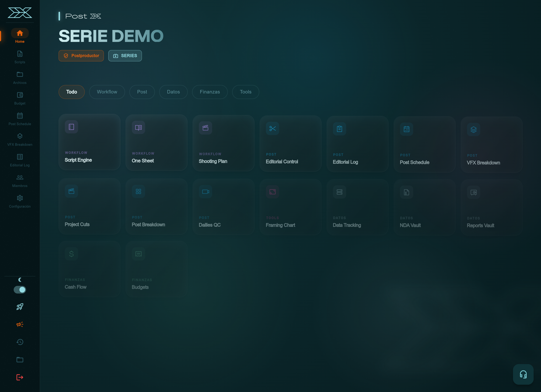Open the Miembros sidebar icon
The height and width of the screenshot is (392, 541).
click(20, 181)
